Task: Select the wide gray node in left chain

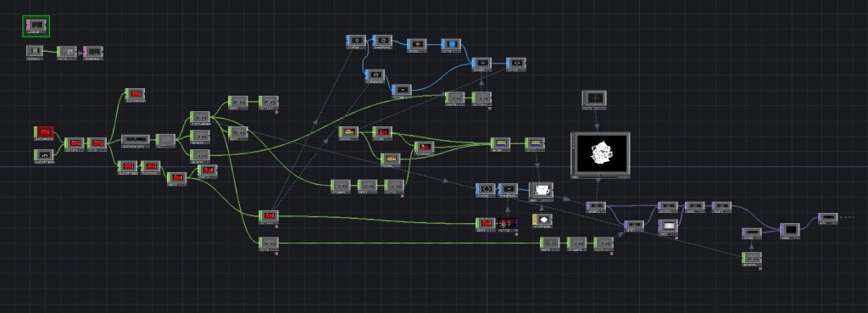Action: pyautogui.click(x=136, y=139)
